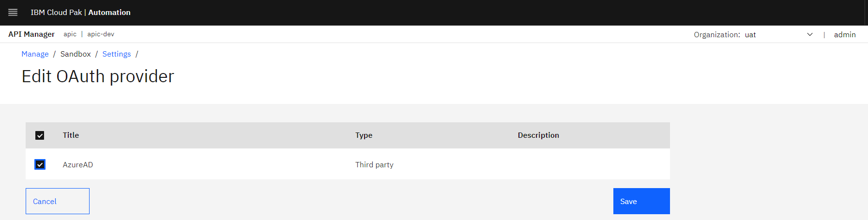Expand the organization chevron arrow
This screenshot has width=868, height=220.
click(810, 35)
